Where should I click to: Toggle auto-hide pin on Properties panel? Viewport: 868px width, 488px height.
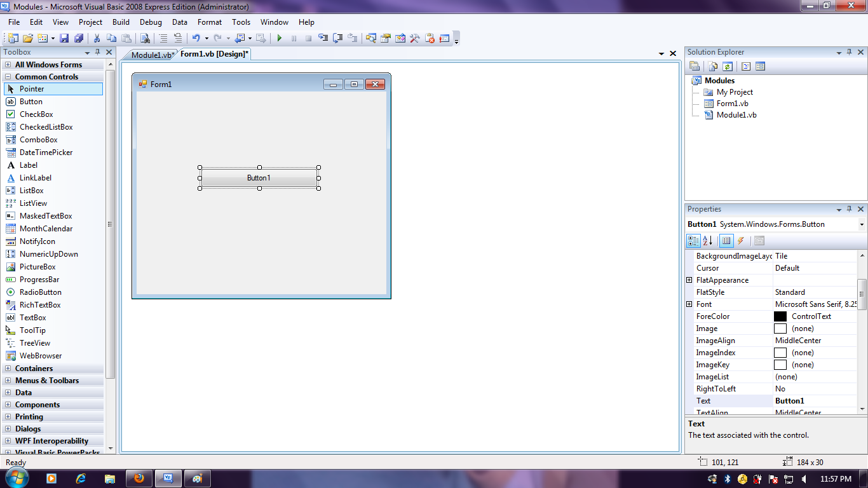coord(850,209)
